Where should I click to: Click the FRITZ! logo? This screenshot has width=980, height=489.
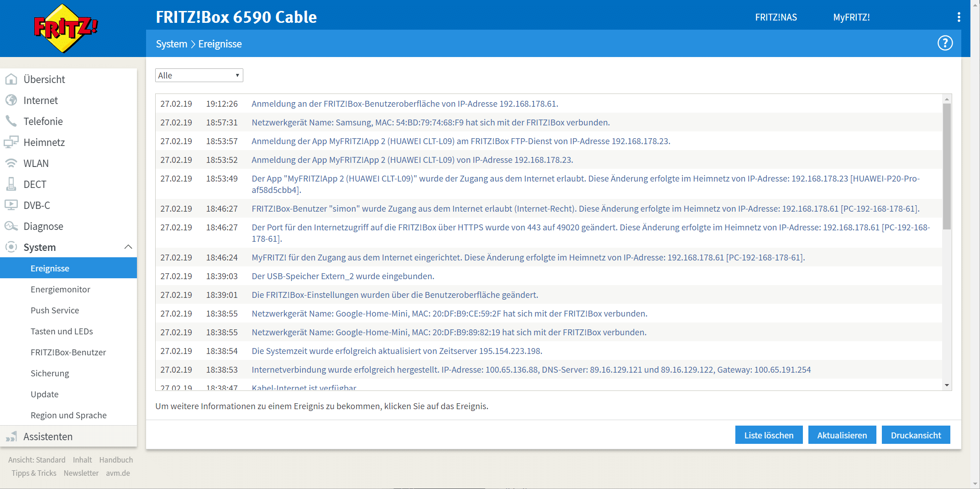(x=66, y=28)
